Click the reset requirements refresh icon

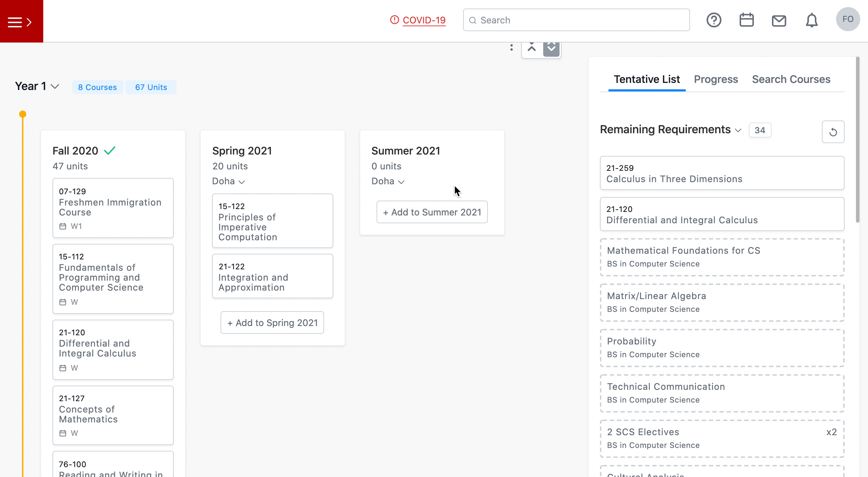click(833, 132)
